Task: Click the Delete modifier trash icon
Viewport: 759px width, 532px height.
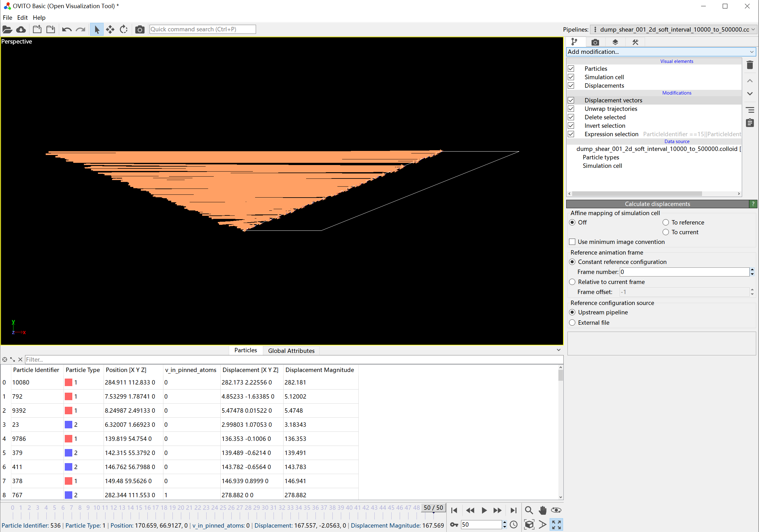Action: pyautogui.click(x=750, y=65)
